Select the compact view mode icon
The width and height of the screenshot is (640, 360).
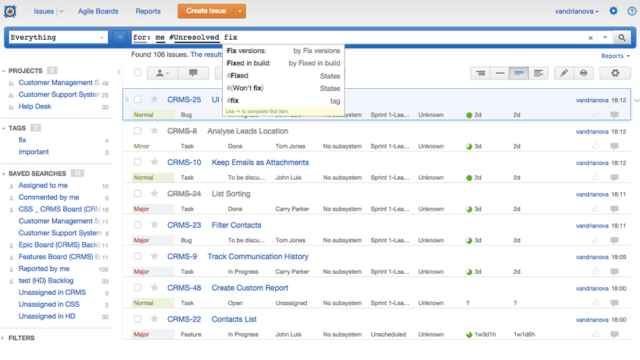[x=519, y=73]
